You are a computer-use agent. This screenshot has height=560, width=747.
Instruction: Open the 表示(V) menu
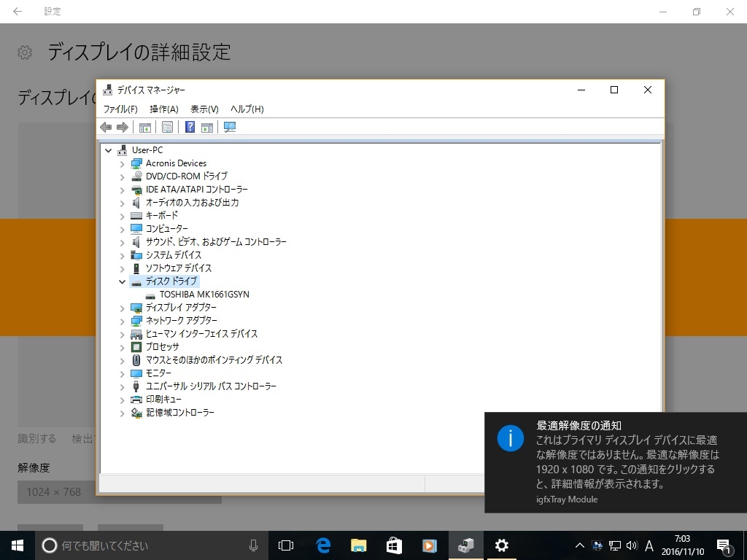pos(204,109)
